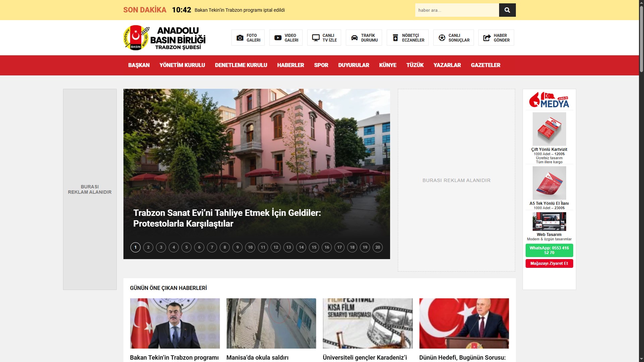Select the last slide number 20
Viewport: 644px width, 362px height.
click(x=378, y=247)
